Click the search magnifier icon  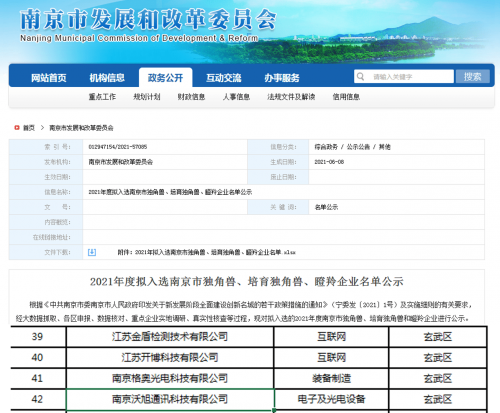360,77
